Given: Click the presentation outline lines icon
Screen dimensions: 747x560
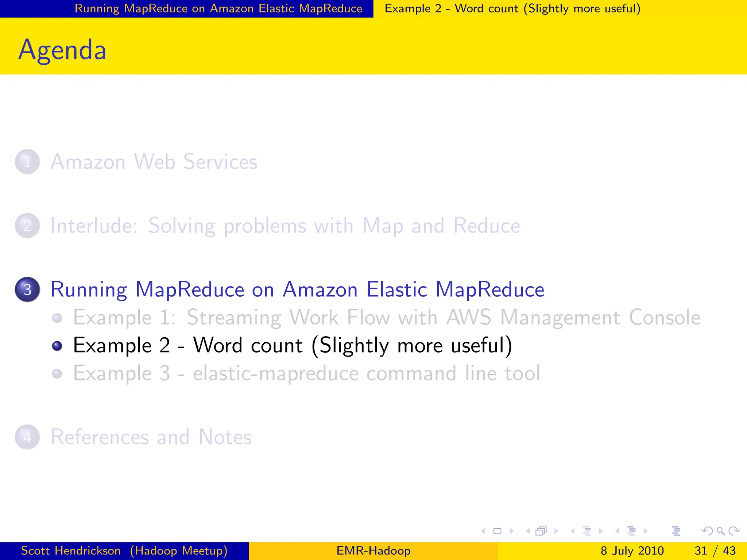Looking at the screenshot, I should [676, 531].
